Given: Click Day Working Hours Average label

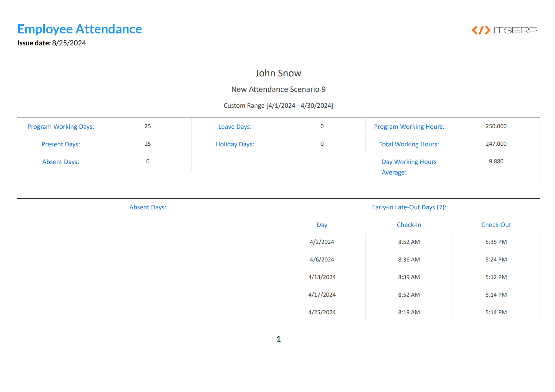Looking at the screenshot, I should 409,167.
